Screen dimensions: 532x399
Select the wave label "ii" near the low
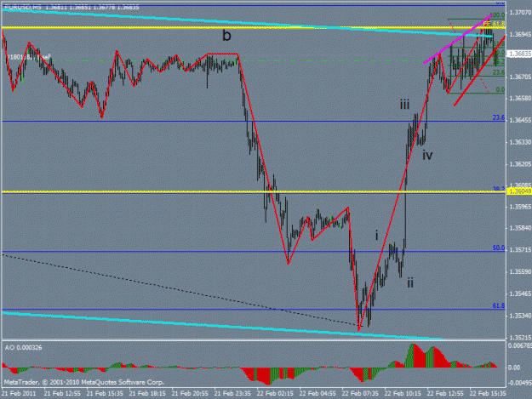tap(410, 282)
